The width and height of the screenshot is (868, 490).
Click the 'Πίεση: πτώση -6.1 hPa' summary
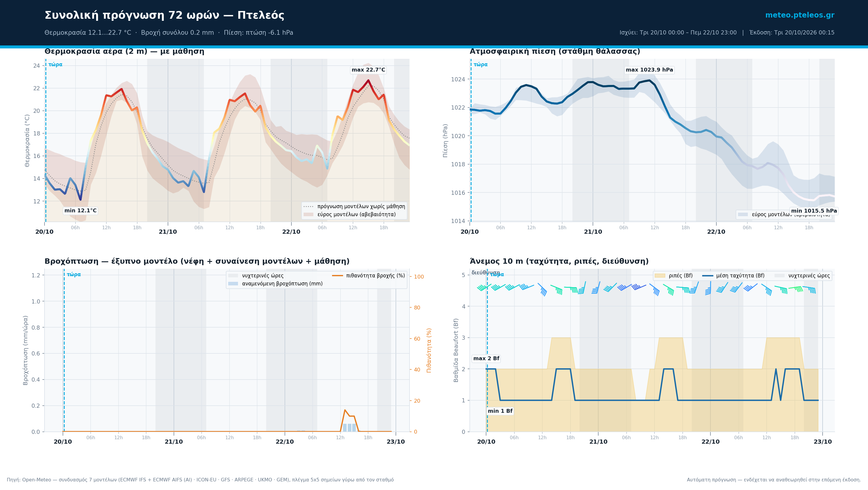[258, 33]
